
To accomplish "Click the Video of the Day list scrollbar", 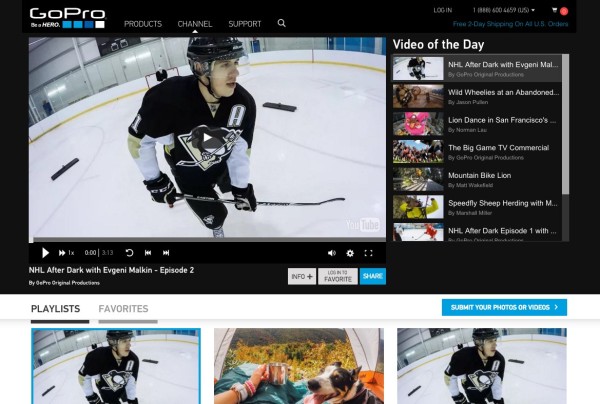I will pyautogui.click(x=566, y=124).
